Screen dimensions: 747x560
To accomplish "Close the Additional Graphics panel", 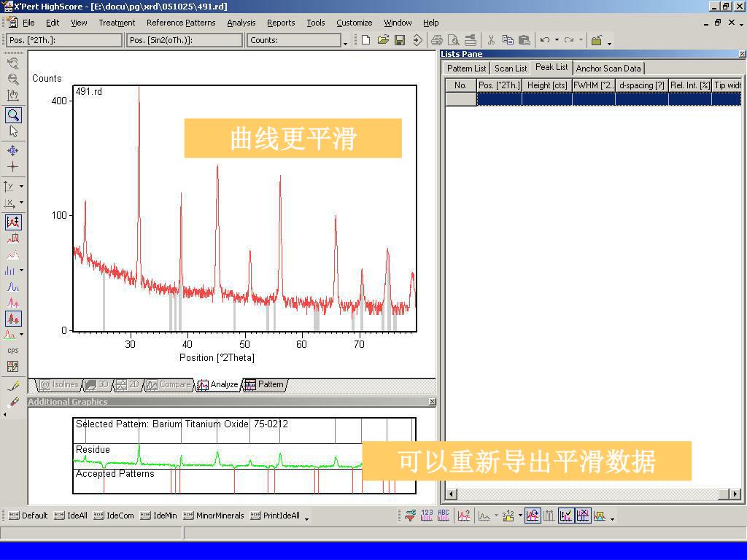I will tap(432, 402).
